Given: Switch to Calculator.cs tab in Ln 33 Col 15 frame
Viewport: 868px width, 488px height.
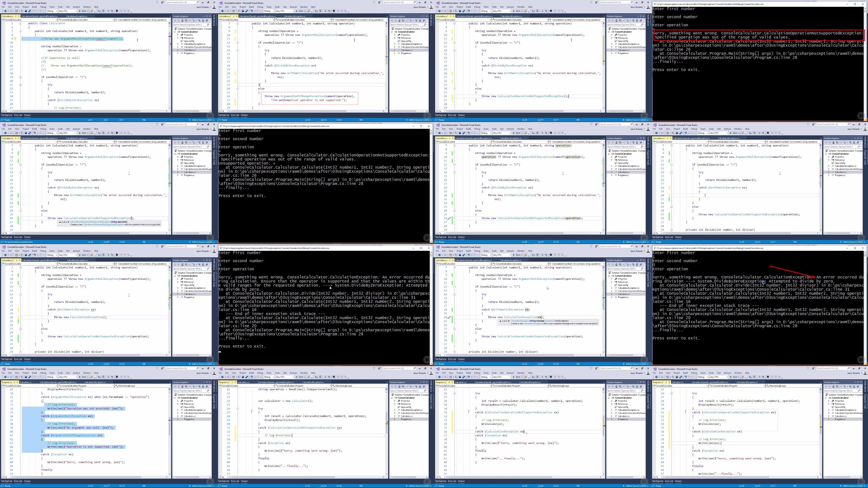Looking at the screenshot, I should tap(25, 382).
